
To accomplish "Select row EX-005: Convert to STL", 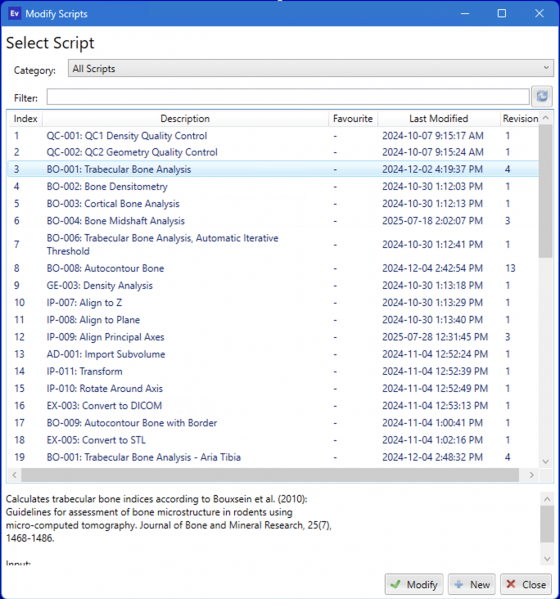I will coord(274,440).
